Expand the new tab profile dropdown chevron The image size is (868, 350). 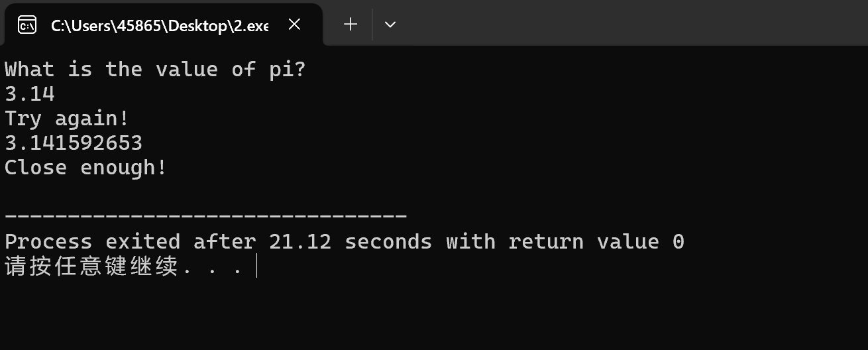coord(390,25)
